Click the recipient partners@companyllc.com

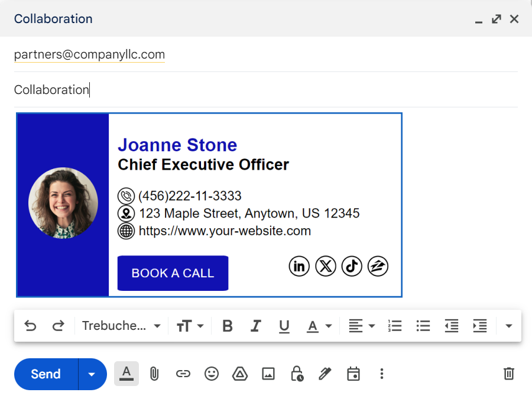pos(89,54)
